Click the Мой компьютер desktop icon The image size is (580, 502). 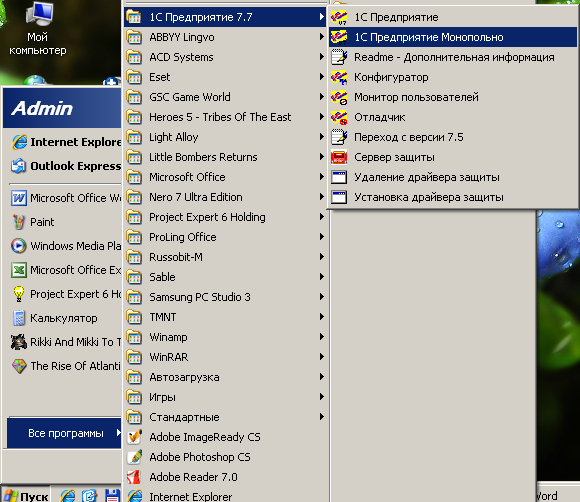[39, 13]
